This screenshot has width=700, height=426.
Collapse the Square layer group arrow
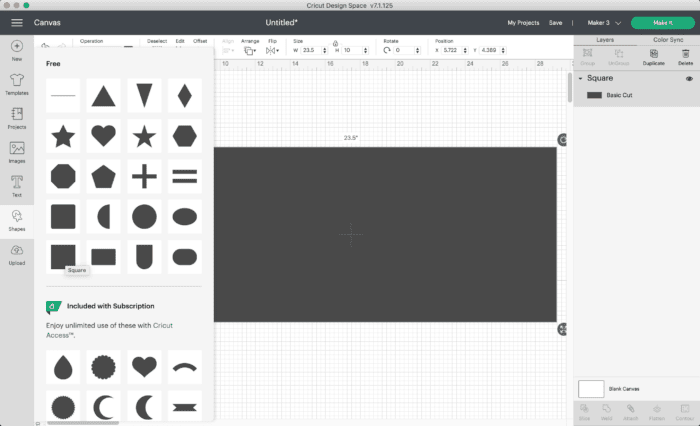581,79
